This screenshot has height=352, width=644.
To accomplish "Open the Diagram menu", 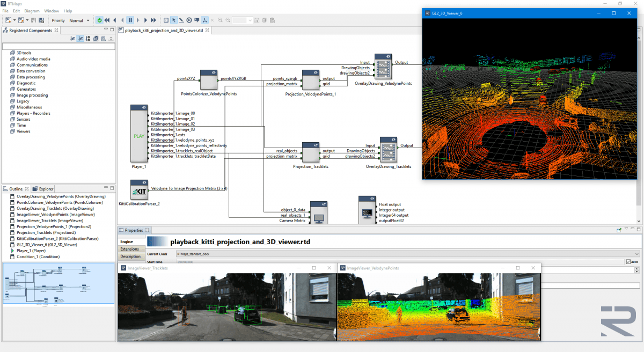I will pyautogui.click(x=33, y=10).
